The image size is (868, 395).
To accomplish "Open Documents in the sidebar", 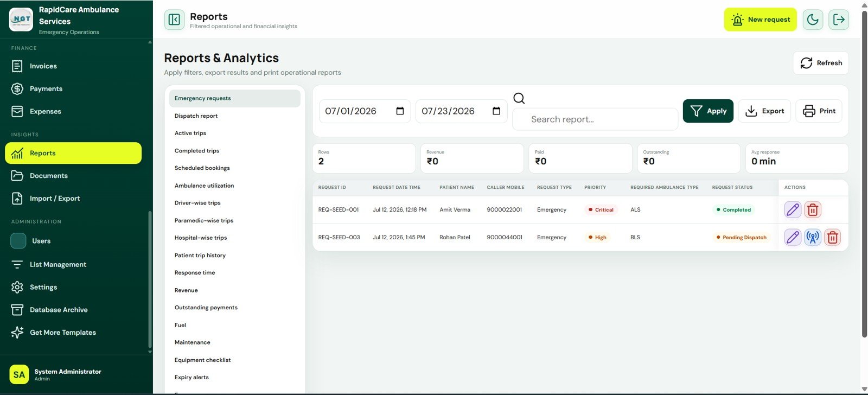I will (73, 176).
